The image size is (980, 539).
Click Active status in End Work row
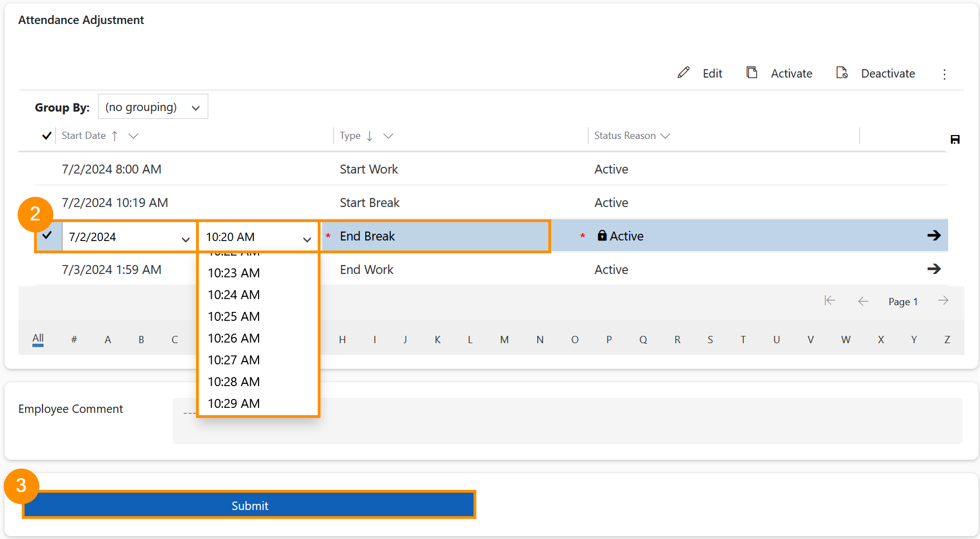(611, 269)
